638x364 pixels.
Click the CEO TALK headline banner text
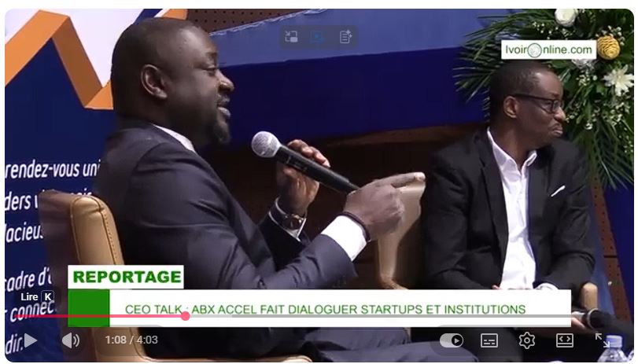pyautogui.click(x=325, y=310)
